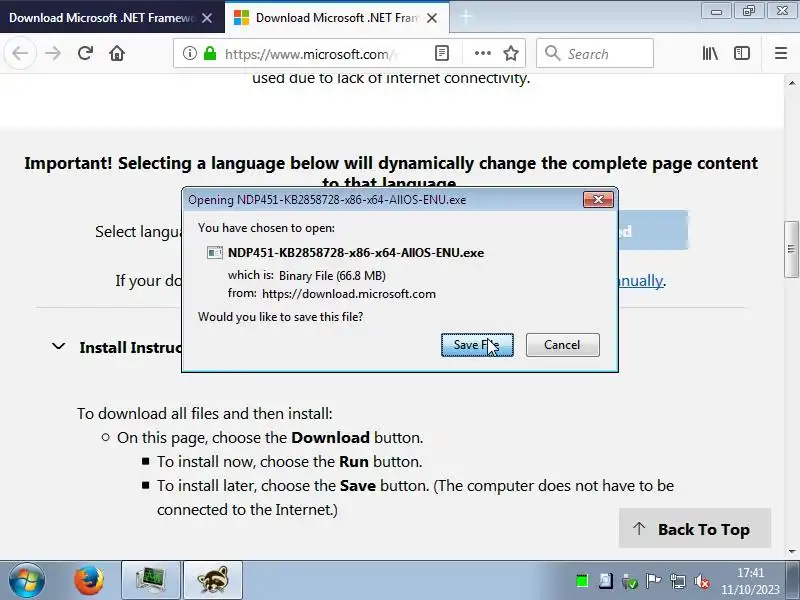This screenshot has height=600, width=800.
Task: Click the Microsoft logo favicon on active tab
Action: point(241,18)
